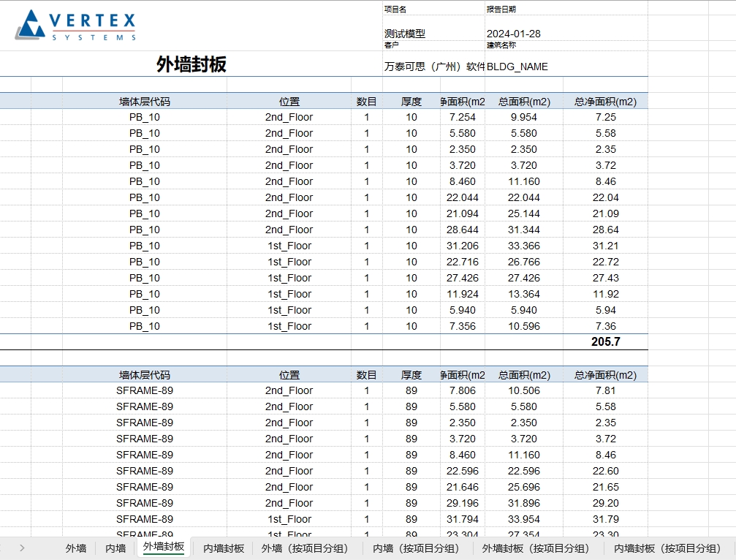Select the cell with value 9.954
This screenshot has height=560, width=736.
(524, 118)
